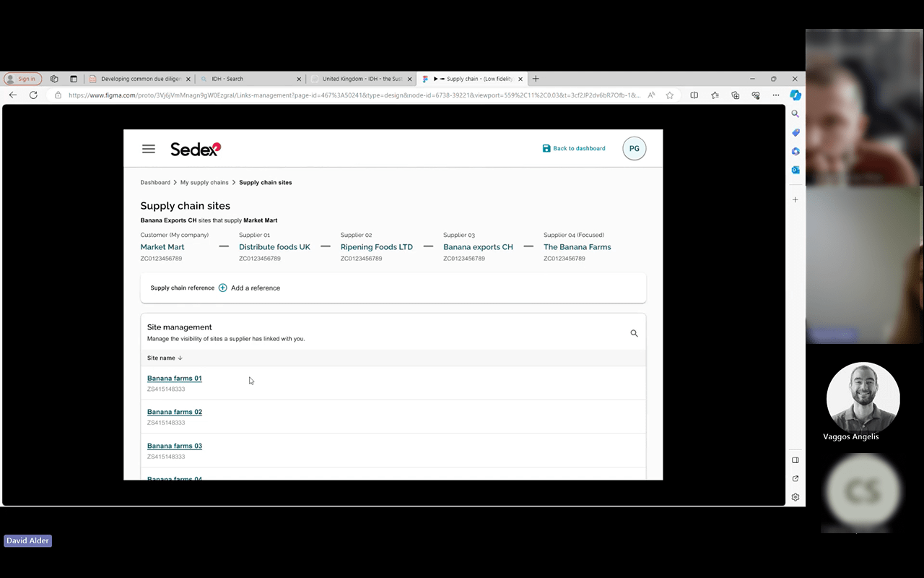Open Banana farms 02 site

point(175,412)
